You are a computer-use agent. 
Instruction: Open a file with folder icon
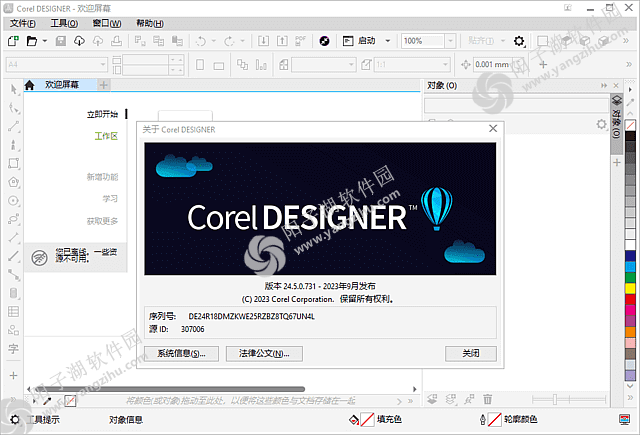(x=32, y=41)
